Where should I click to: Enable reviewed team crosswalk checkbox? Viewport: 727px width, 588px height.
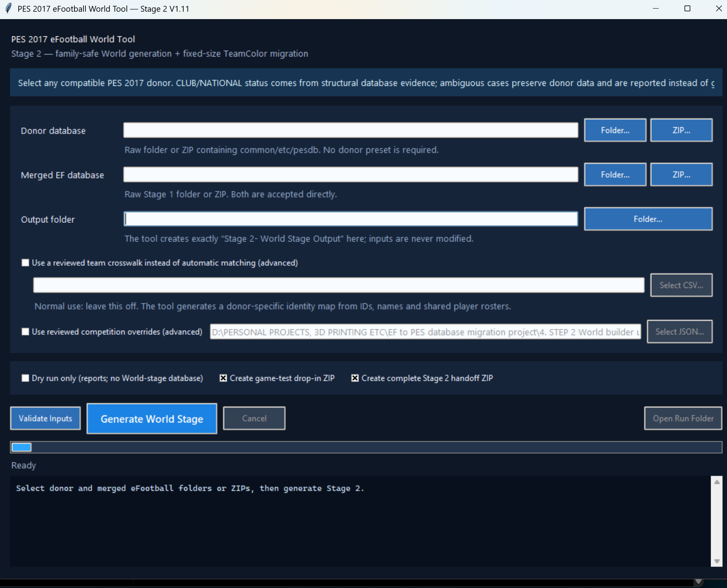(x=25, y=263)
